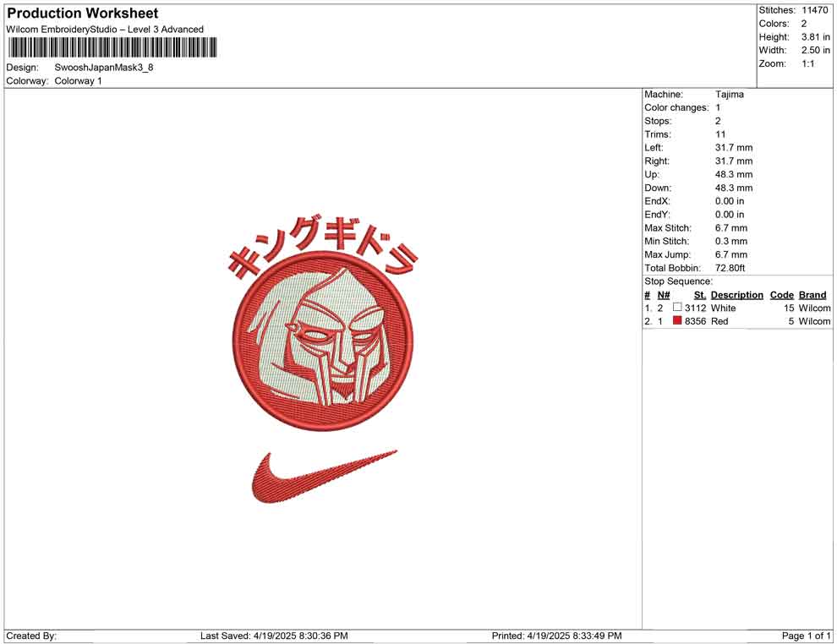Click the red color swatch for thread 8356
Viewport: 837px width, 644px height.
click(677, 320)
